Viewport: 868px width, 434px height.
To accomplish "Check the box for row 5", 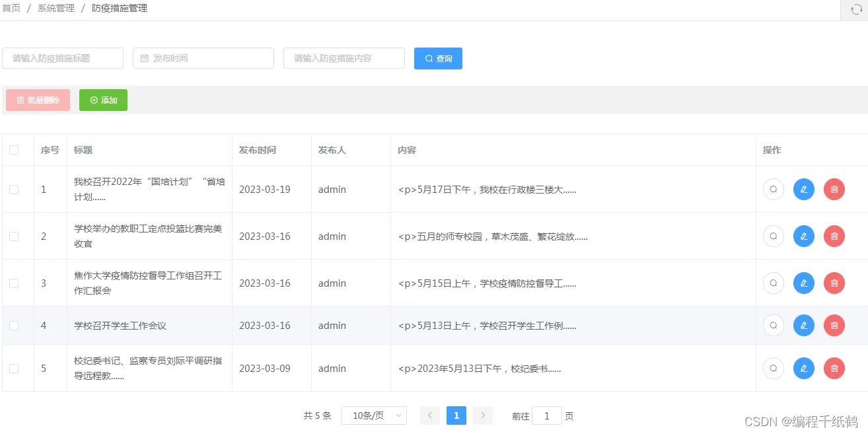I will point(14,369).
